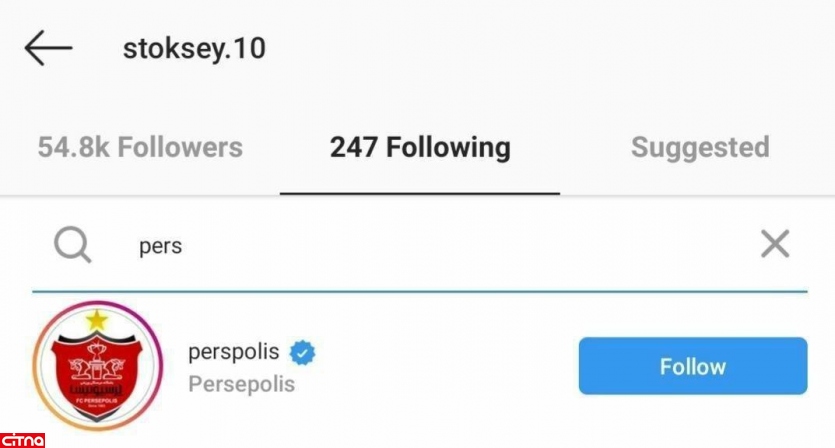Click empty space between perspolis and Follow
This screenshot has width=835, height=448.
(x=450, y=366)
